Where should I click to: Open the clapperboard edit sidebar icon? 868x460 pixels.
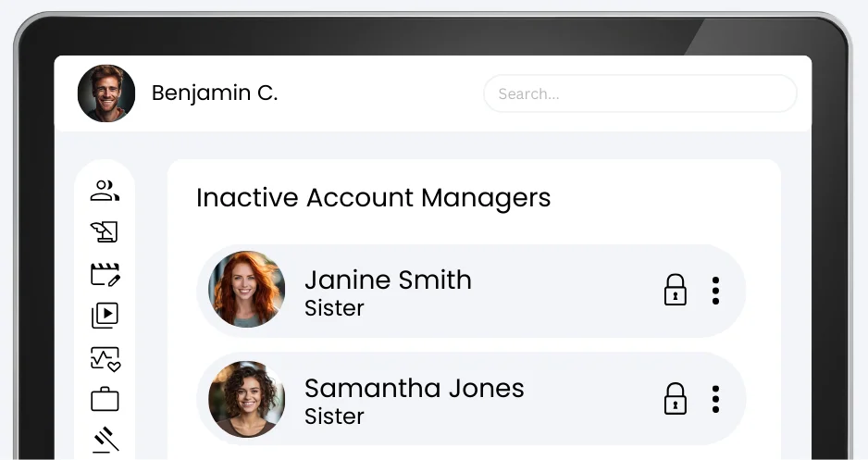pyautogui.click(x=105, y=274)
